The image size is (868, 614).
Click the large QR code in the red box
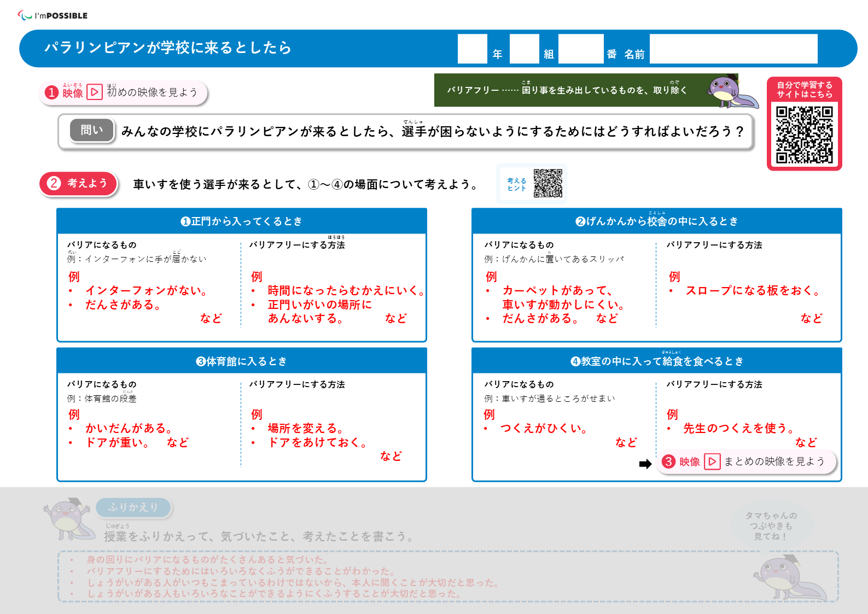point(804,135)
